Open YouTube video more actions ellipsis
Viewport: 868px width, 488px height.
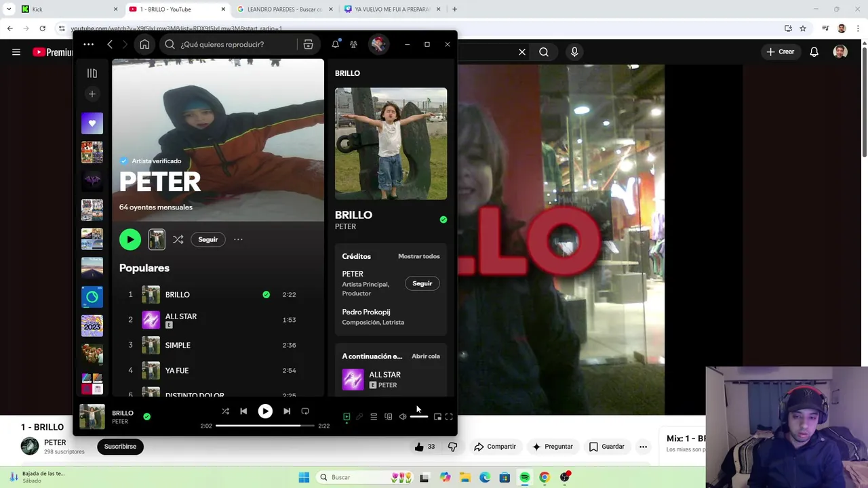coord(643,447)
